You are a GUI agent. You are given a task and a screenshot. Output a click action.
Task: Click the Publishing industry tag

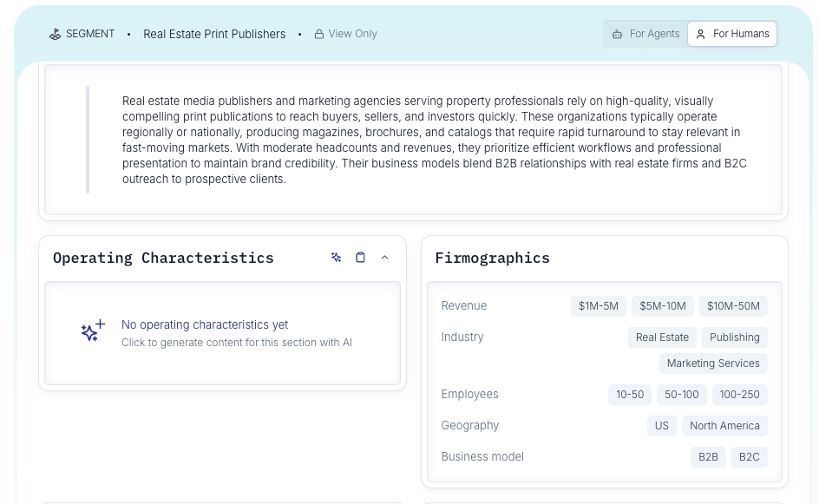(734, 337)
